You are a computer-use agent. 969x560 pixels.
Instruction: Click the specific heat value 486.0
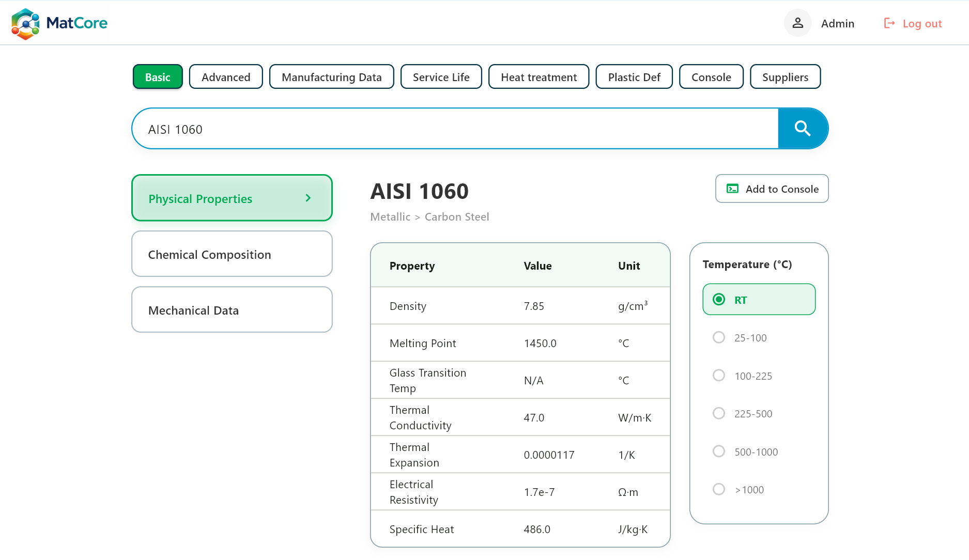click(537, 530)
